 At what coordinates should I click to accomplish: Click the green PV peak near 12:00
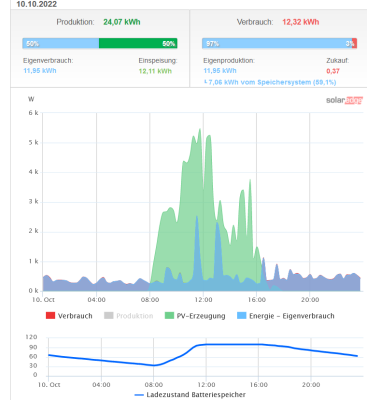click(200, 131)
